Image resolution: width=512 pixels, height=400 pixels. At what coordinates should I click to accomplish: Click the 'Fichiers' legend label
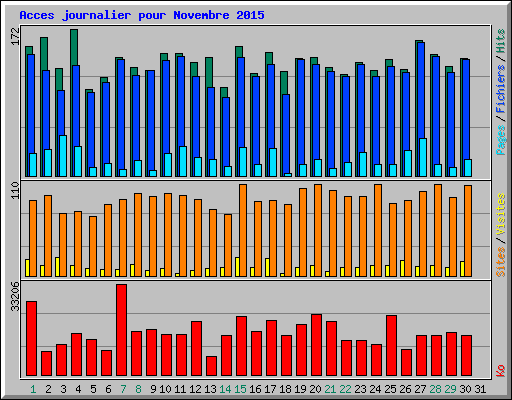tap(501, 88)
